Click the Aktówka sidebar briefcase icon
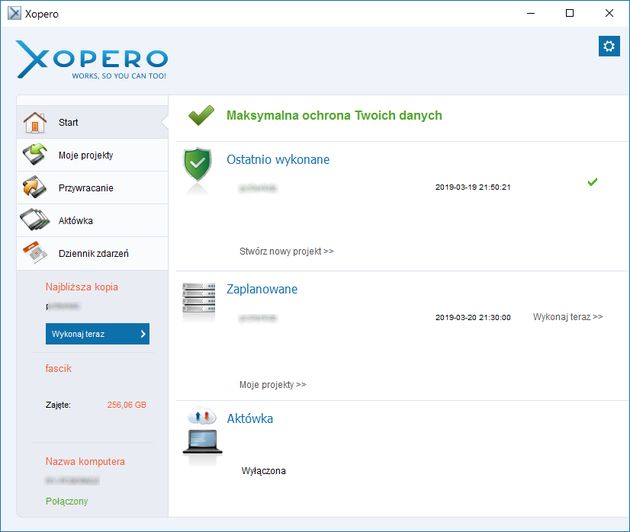The image size is (630, 532). click(35, 220)
